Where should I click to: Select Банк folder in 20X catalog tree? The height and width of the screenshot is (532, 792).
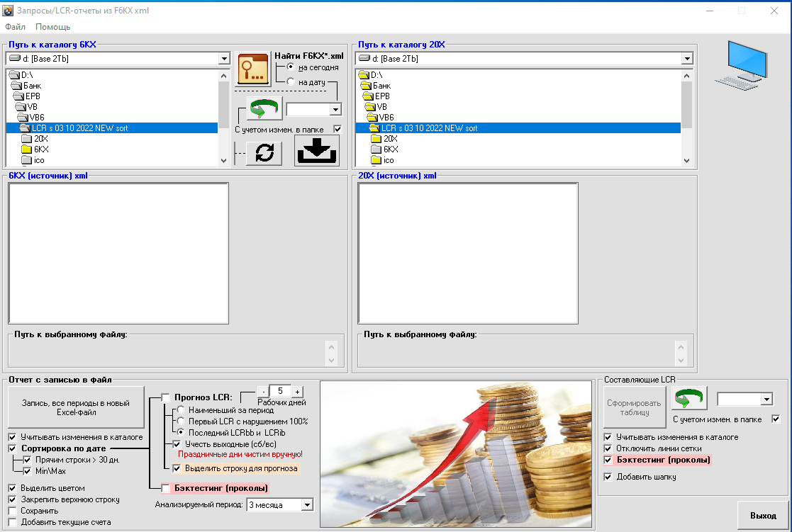(376, 86)
